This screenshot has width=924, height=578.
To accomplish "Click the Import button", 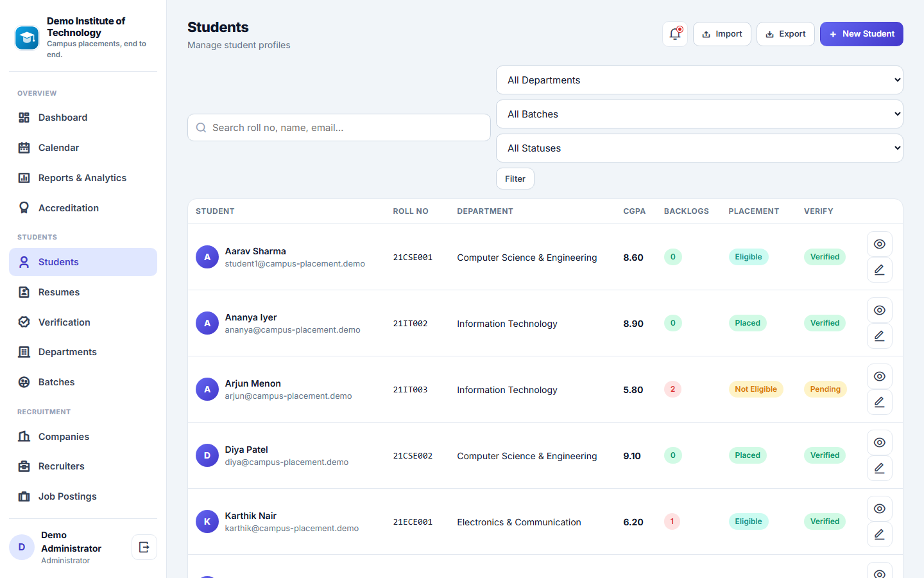I will pos(722,34).
